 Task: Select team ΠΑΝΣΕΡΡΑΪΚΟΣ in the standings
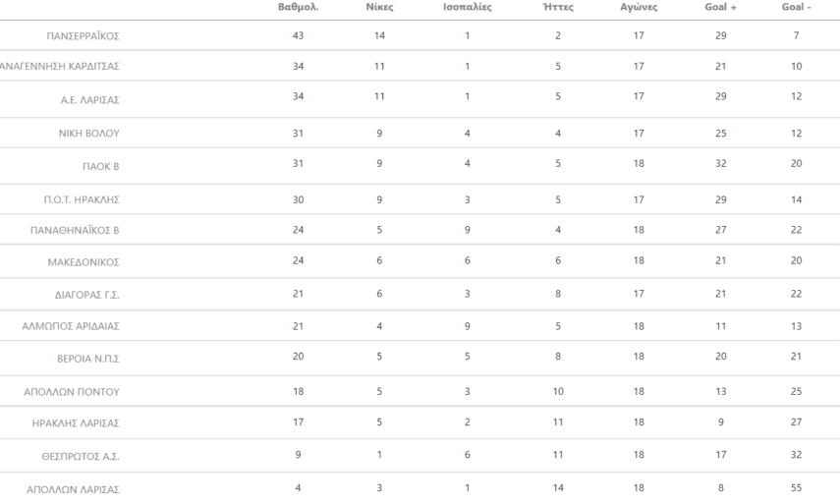point(84,36)
